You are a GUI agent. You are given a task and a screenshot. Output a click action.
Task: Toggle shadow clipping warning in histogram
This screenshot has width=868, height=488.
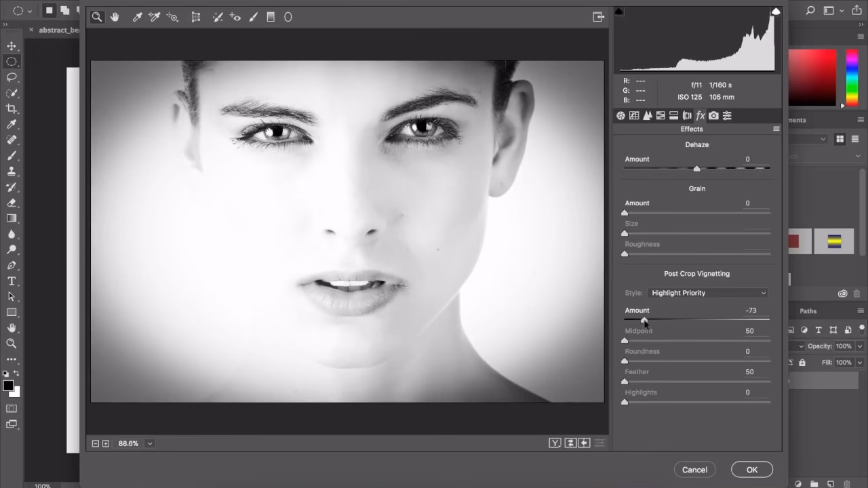618,12
